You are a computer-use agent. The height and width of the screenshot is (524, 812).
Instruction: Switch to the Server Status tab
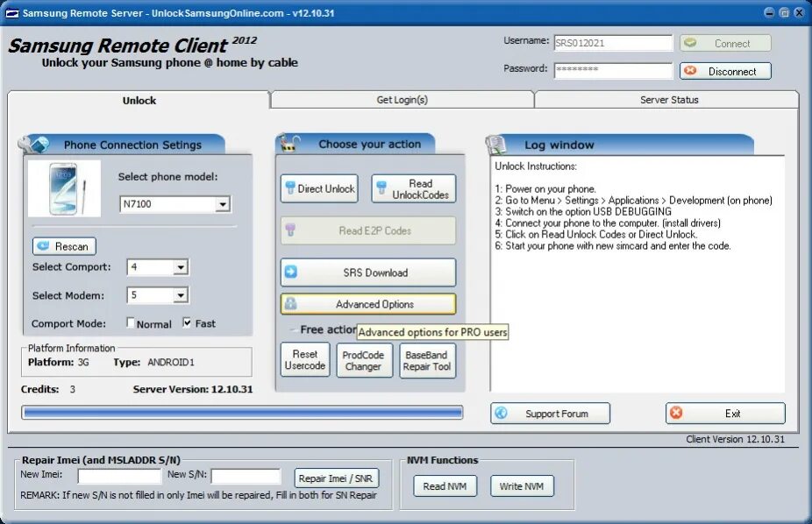[668, 100]
